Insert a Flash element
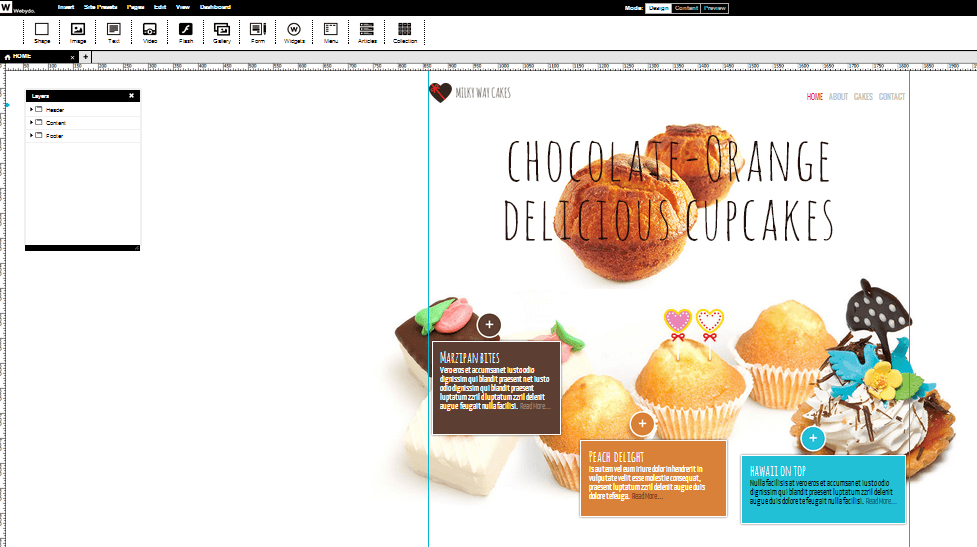977x547 pixels. click(x=185, y=32)
